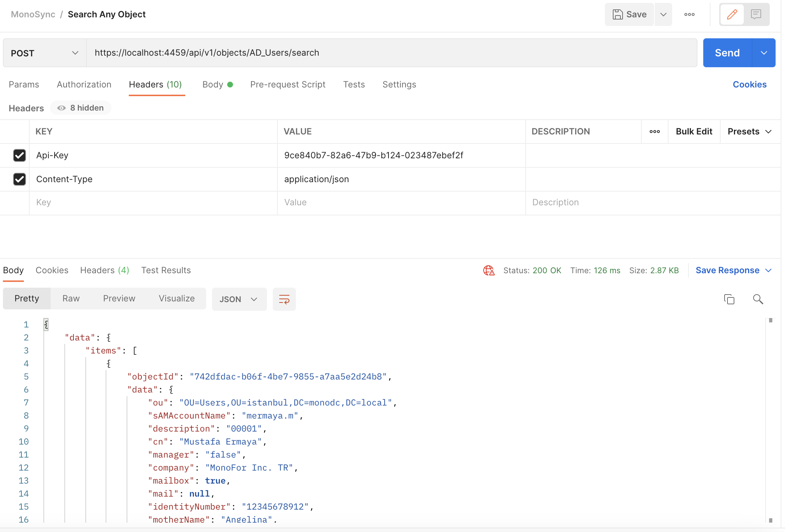Copy response body with copy icon
The image size is (785, 532).
[729, 299]
